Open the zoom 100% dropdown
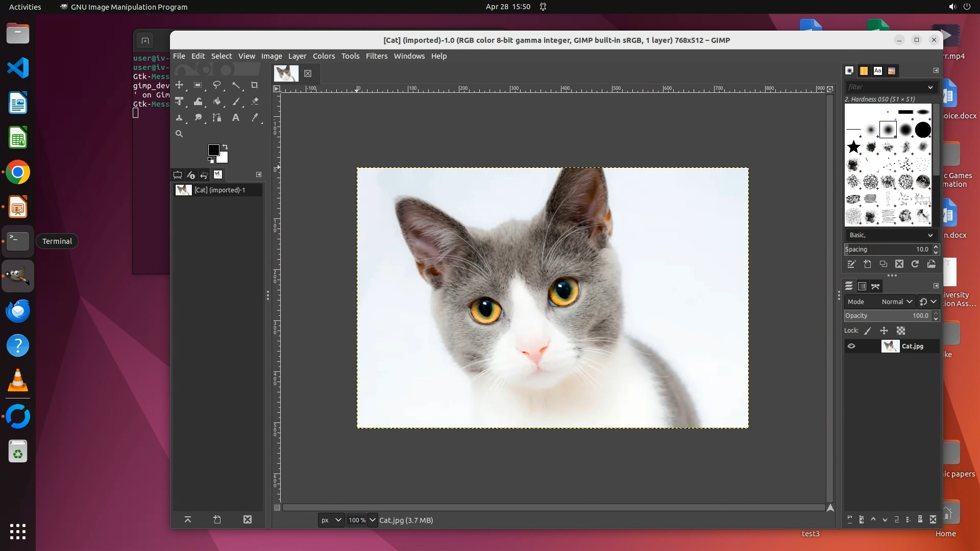Screen dimensions: 980x551 (372, 520)
